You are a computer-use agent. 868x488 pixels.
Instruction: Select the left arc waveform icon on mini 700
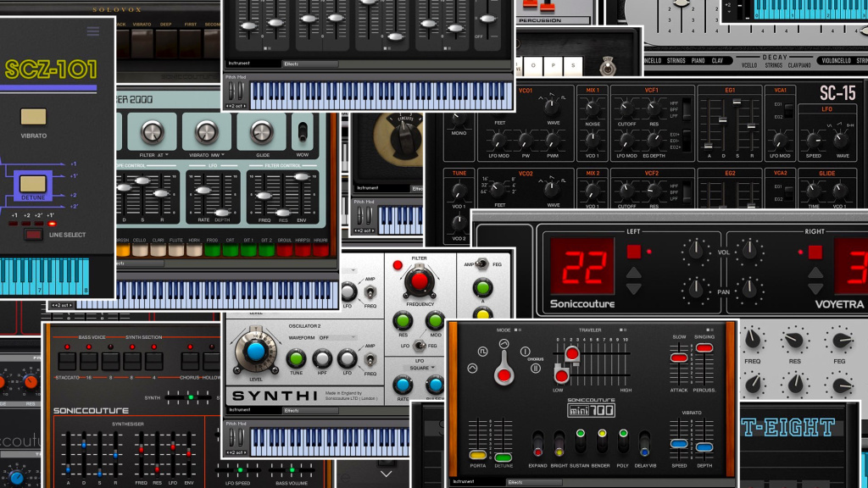click(x=472, y=368)
